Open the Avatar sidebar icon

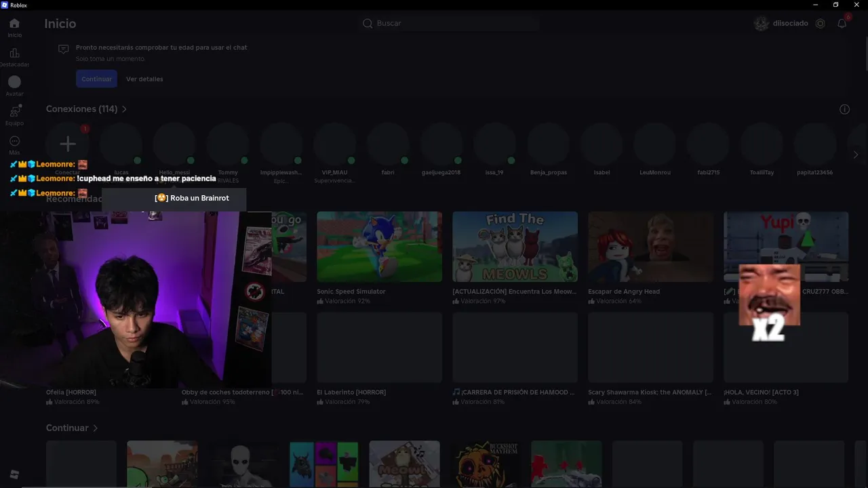tap(14, 82)
